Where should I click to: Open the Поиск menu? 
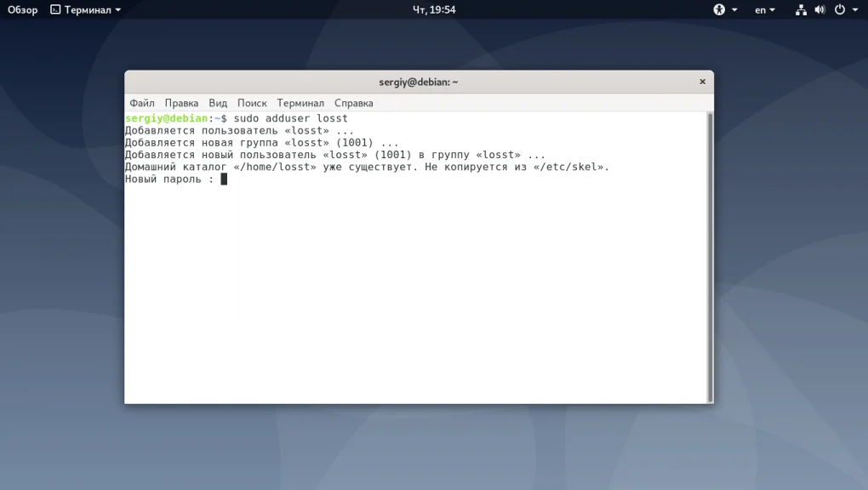(252, 102)
